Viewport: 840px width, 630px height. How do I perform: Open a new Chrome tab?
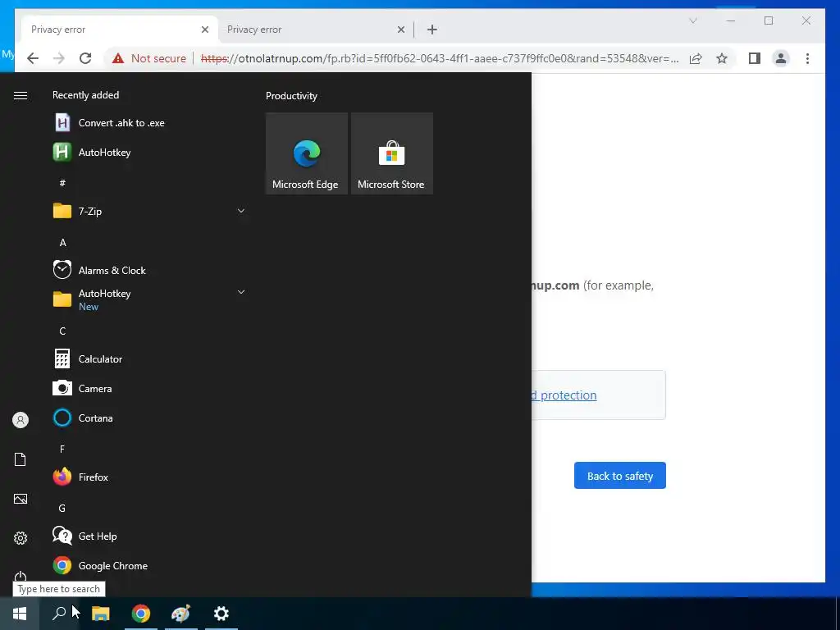pyautogui.click(x=432, y=30)
